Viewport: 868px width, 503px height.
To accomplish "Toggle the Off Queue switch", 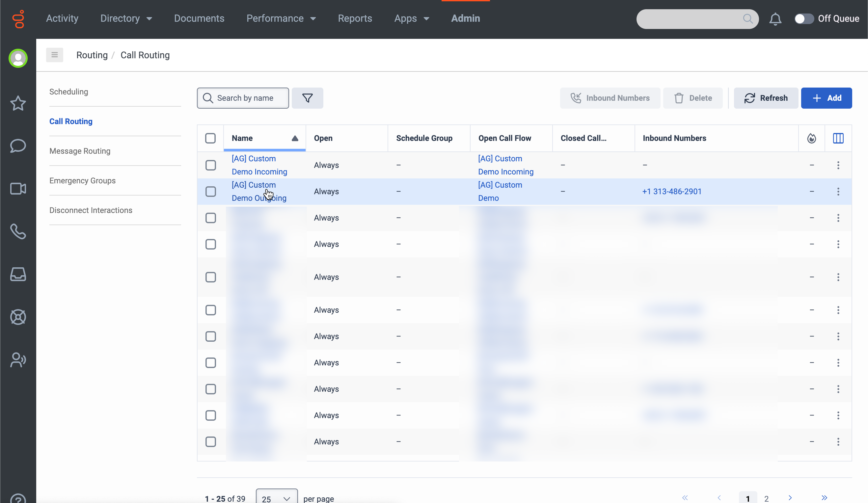I will point(803,18).
